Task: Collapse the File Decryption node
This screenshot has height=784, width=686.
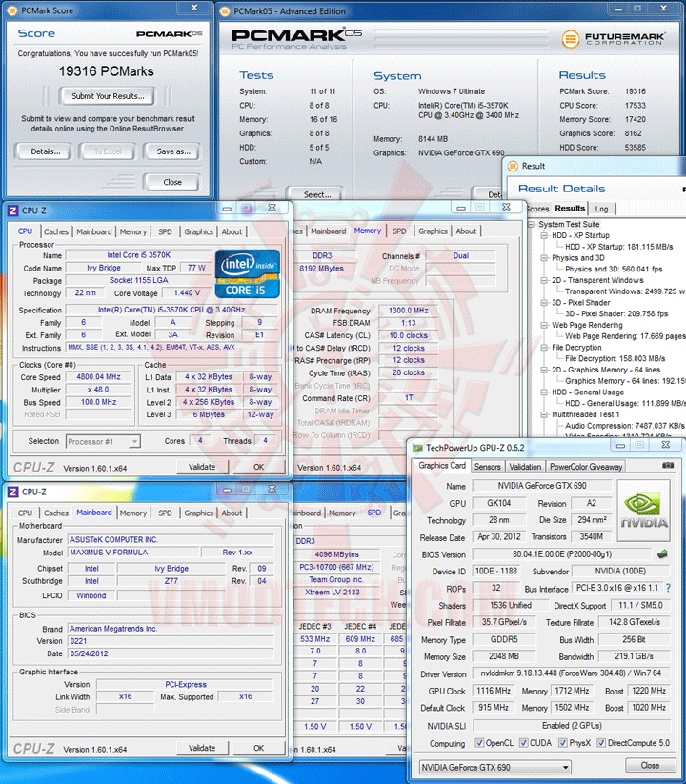Action: coord(544,348)
